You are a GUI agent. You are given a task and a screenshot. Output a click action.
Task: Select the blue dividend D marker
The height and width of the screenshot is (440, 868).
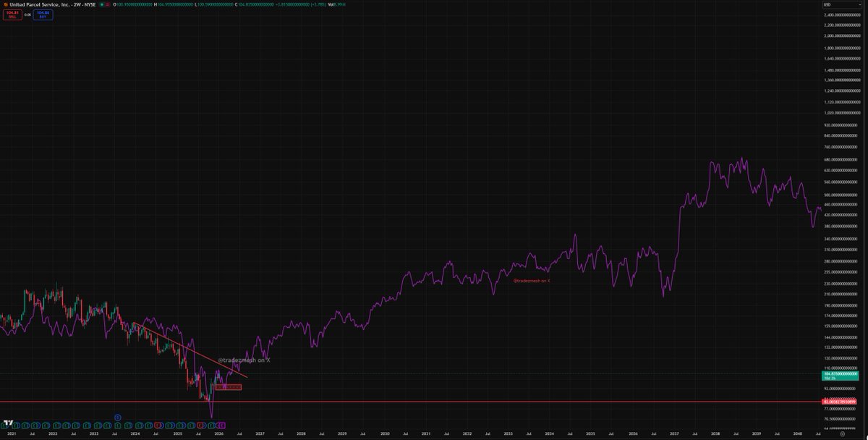click(x=117, y=417)
